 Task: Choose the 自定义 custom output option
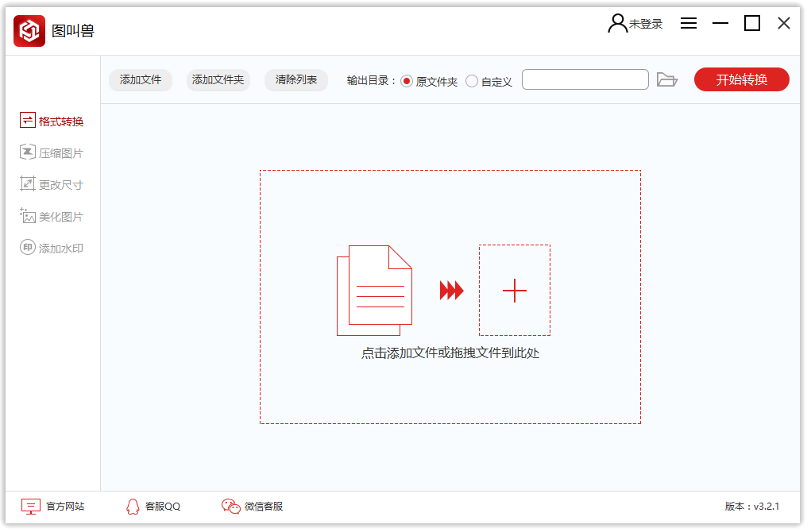tap(472, 79)
